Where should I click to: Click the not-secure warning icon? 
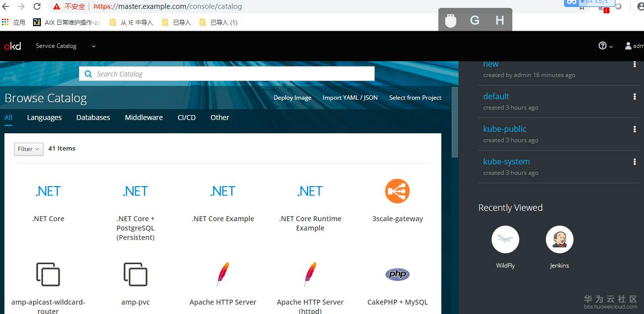[x=57, y=6]
